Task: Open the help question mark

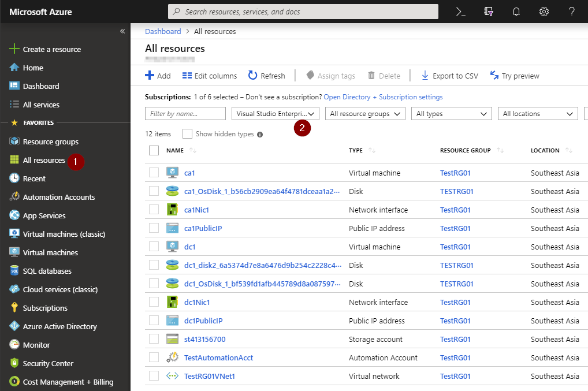Action: pyautogui.click(x=572, y=12)
